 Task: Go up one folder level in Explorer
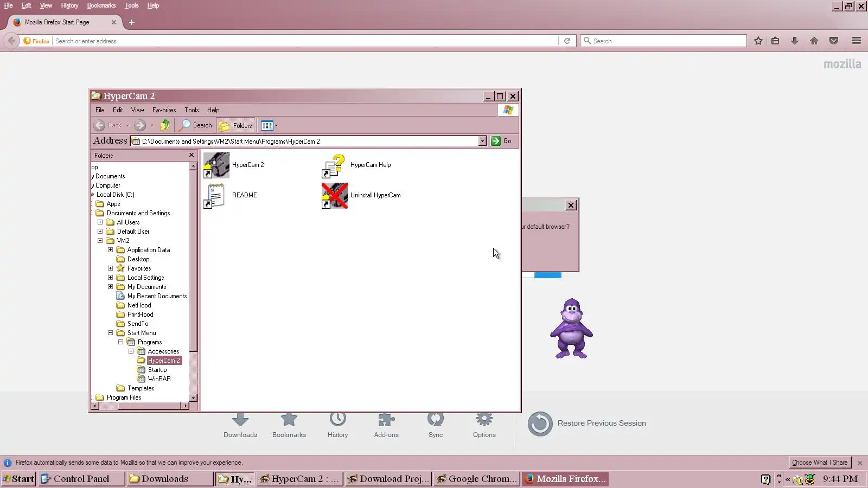[x=165, y=125]
